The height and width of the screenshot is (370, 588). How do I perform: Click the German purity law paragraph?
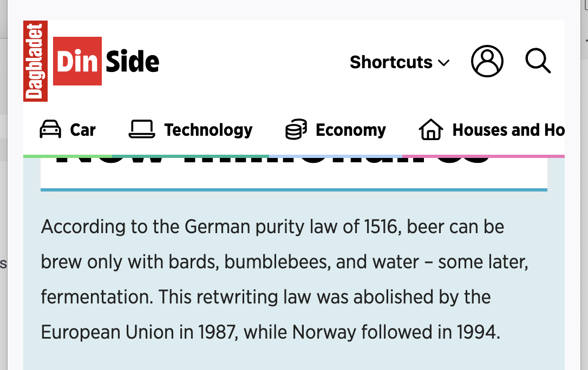coord(284,279)
